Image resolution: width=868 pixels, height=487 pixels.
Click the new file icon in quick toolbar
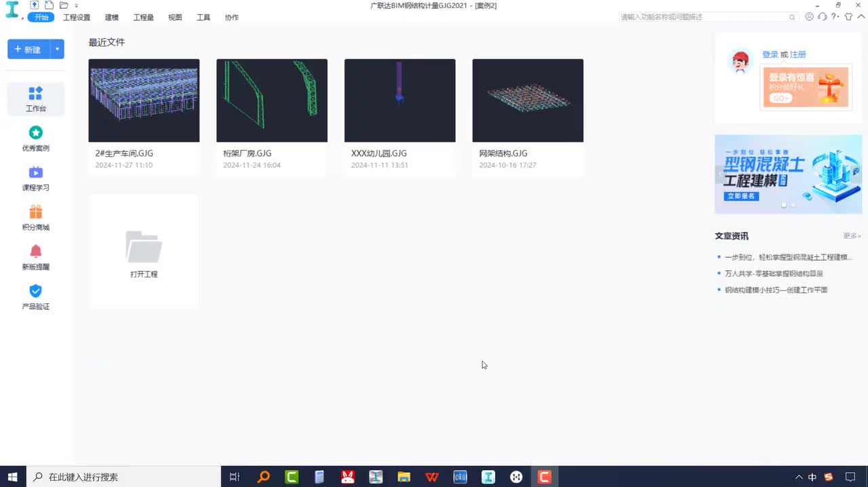[49, 5]
